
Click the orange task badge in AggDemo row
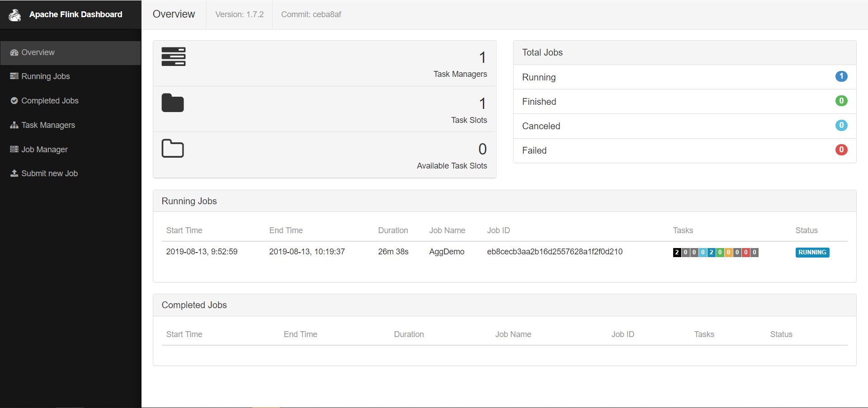(729, 253)
